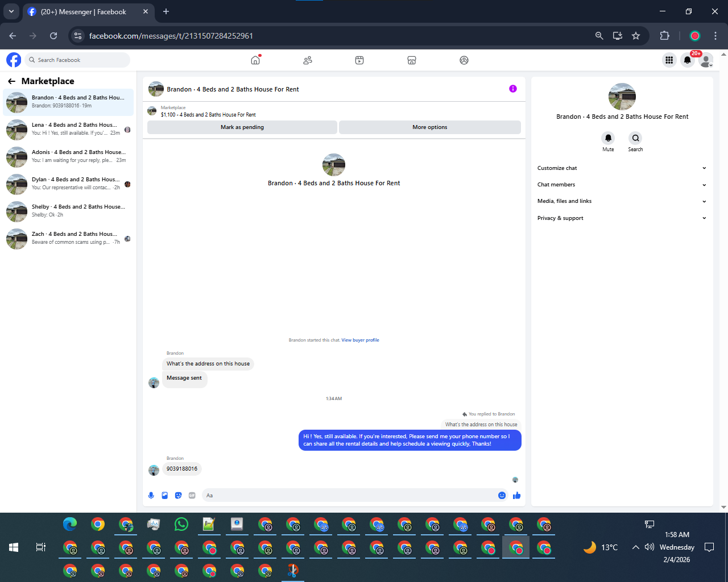Bookmark this page with the star icon
The width and height of the screenshot is (728, 582).
[636, 36]
